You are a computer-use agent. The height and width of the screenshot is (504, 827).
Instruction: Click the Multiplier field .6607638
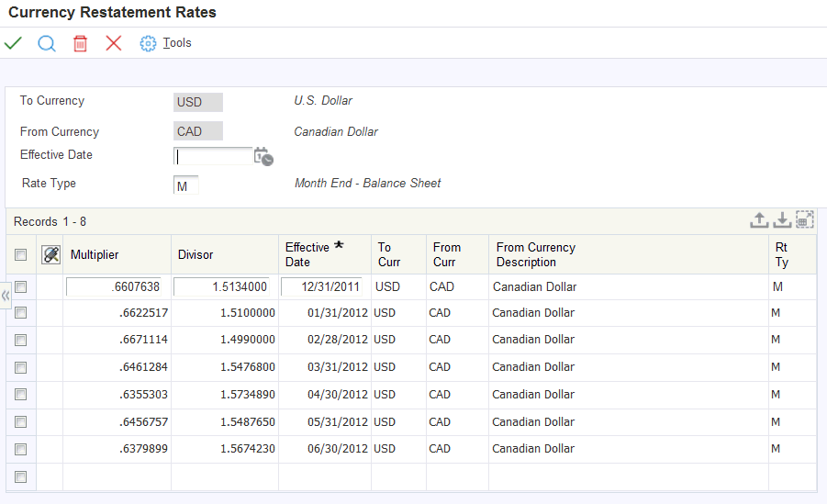click(x=114, y=286)
